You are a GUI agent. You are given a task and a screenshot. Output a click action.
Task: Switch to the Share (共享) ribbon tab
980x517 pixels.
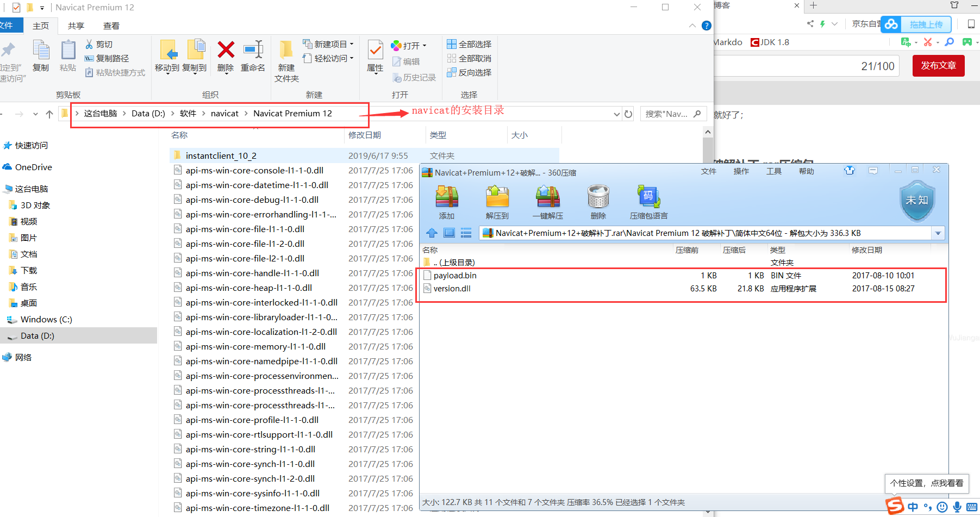(76, 26)
